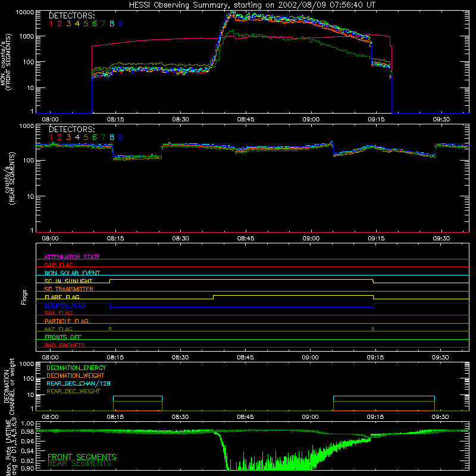The height and width of the screenshot is (476, 476).
Task: Select detector 2 label in front segments legend
Action: (60, 24)
